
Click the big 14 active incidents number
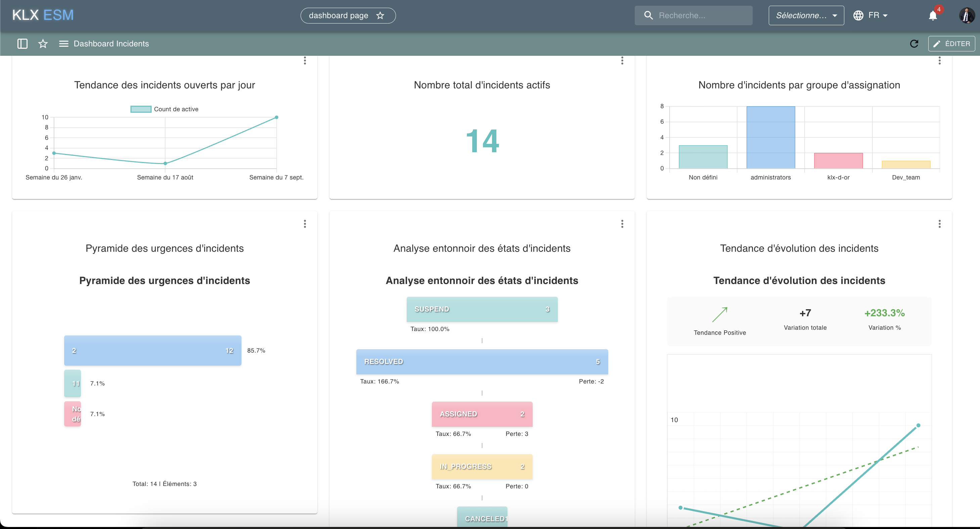(482, 141)
